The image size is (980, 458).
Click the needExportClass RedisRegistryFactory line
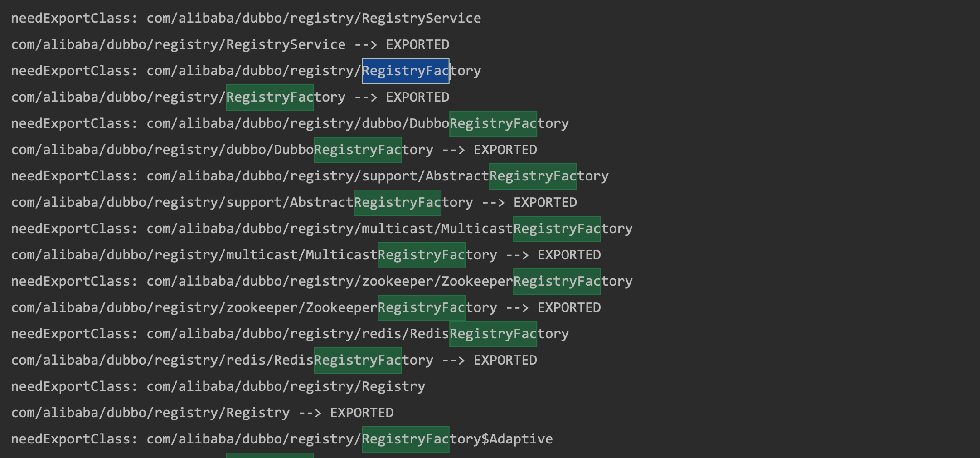click(290, 334)
